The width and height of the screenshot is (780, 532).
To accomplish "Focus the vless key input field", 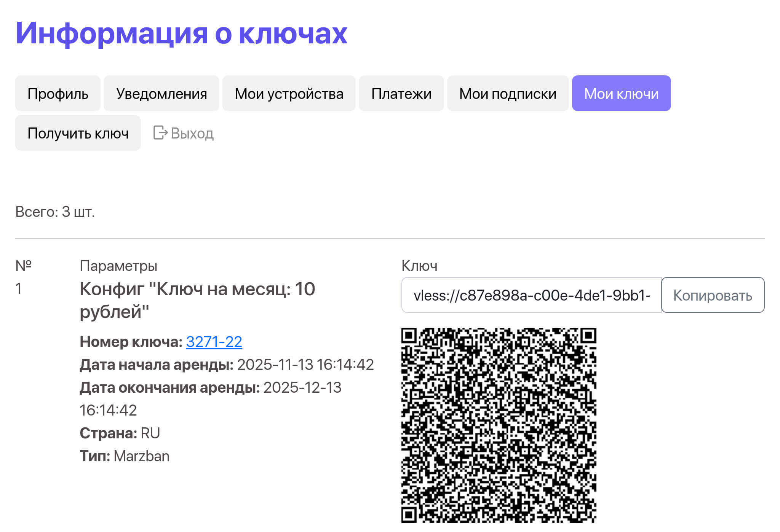I will (531, 295).
